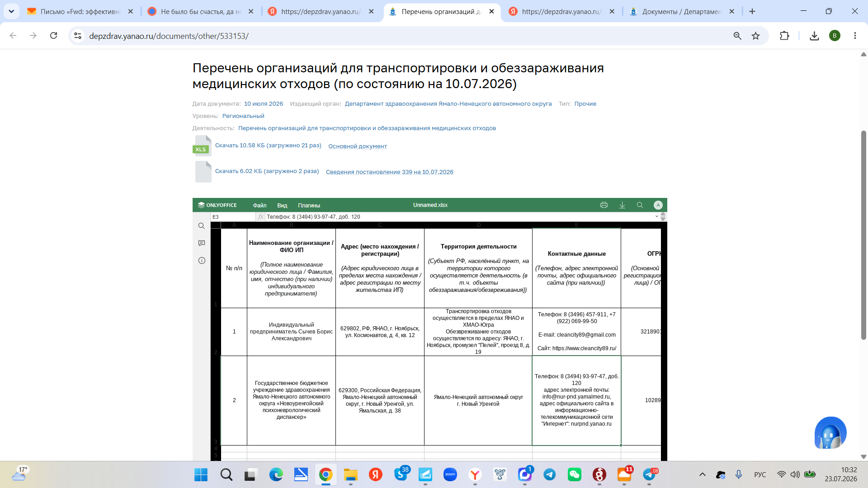Click the microphone tray icon
Screen dimensions: 868x488
[739, 474]
